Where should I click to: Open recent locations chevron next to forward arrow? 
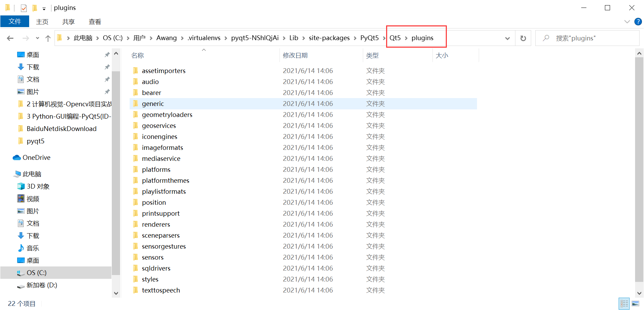point(37,38)
